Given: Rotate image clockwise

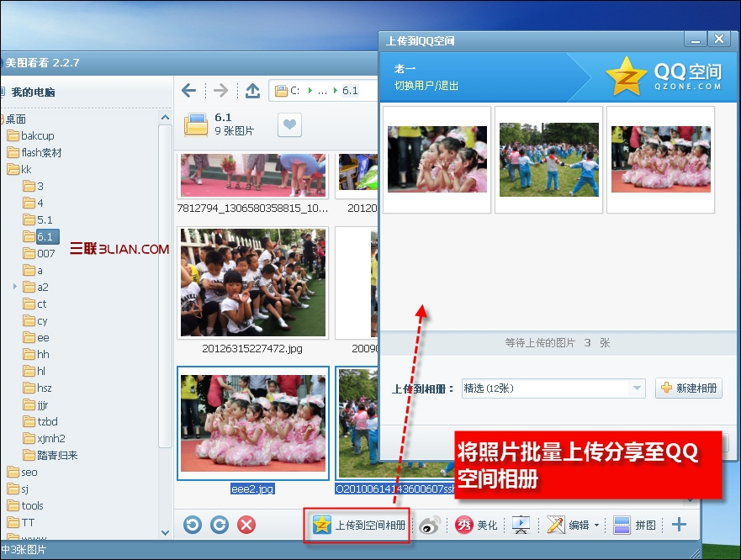Looking at the screenshot, I should [x=220, y=525].
